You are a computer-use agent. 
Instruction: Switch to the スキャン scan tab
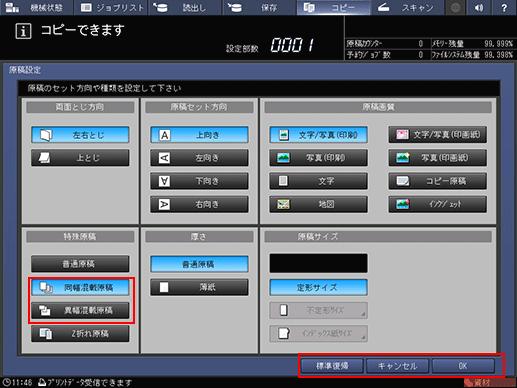407,7
